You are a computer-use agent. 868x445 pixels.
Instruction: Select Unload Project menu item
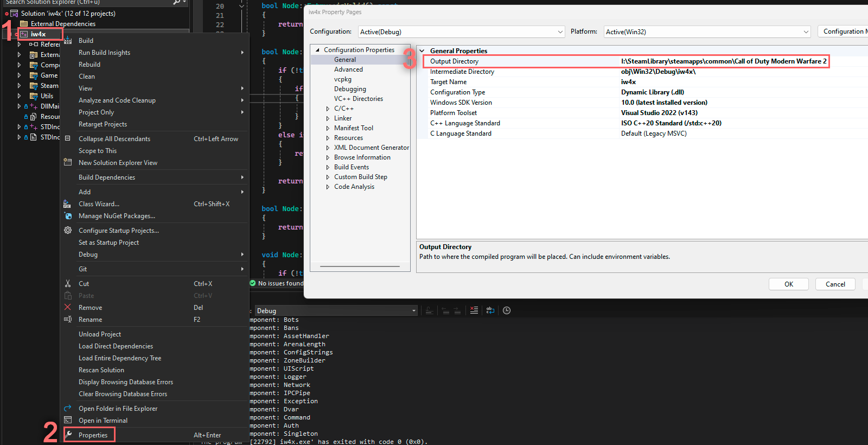pos(100,334)
